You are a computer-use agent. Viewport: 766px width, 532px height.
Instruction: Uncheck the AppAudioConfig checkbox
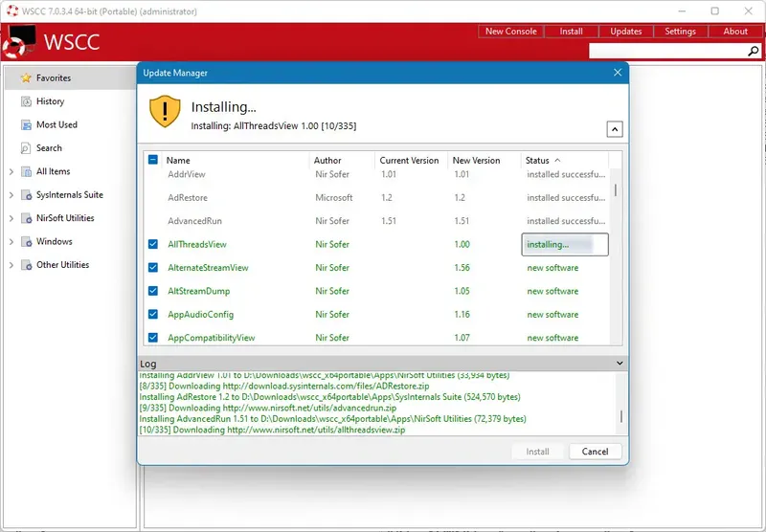(153, 314)
